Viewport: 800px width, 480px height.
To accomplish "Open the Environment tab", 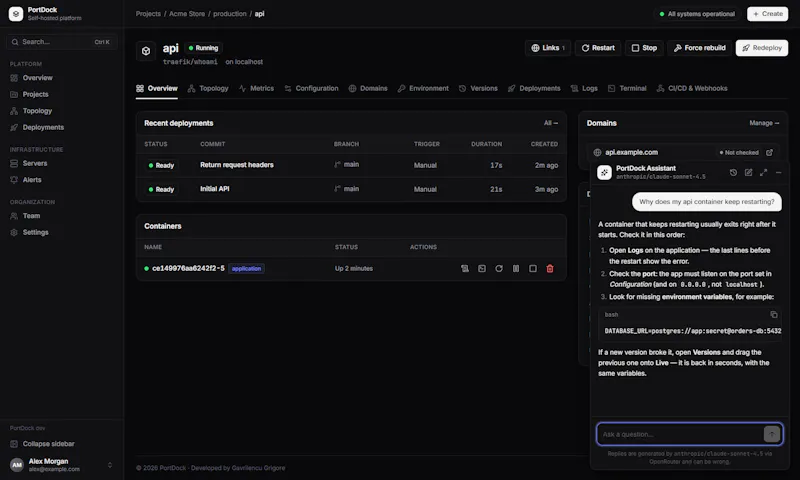I will (423, 88).
